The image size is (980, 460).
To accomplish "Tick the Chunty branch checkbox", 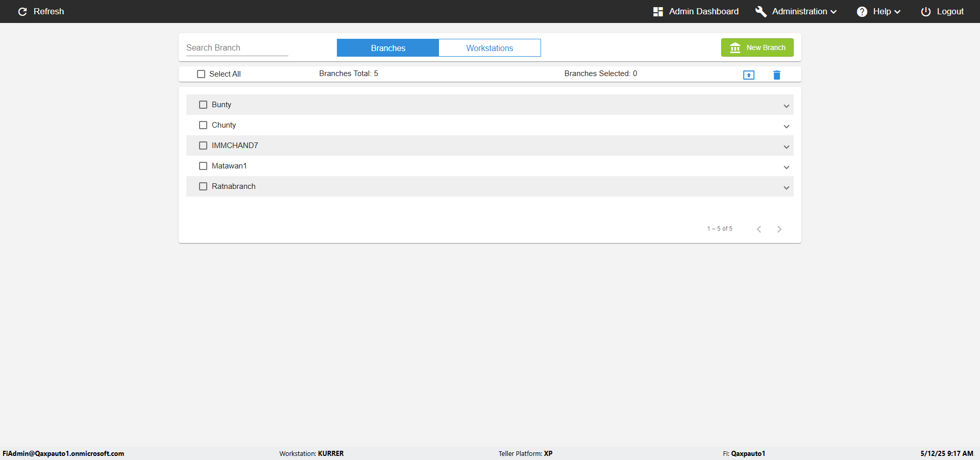I will [x=203, y=125].
